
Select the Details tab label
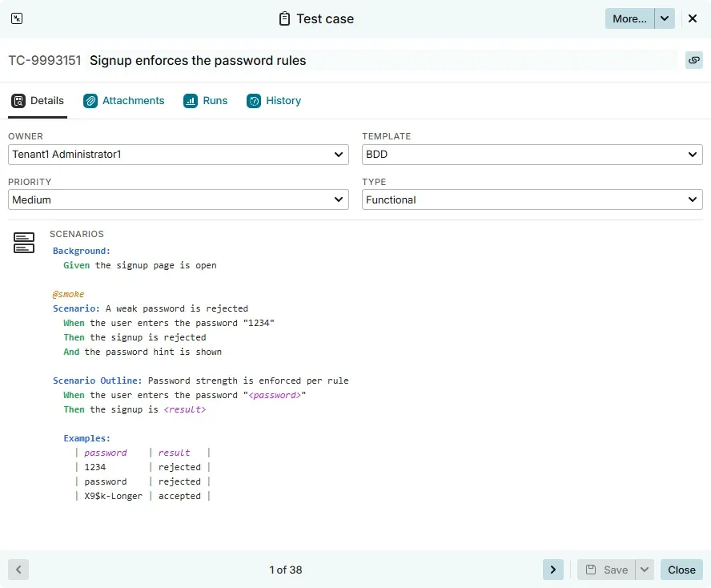pyautogui.click(x=47, y=101)
